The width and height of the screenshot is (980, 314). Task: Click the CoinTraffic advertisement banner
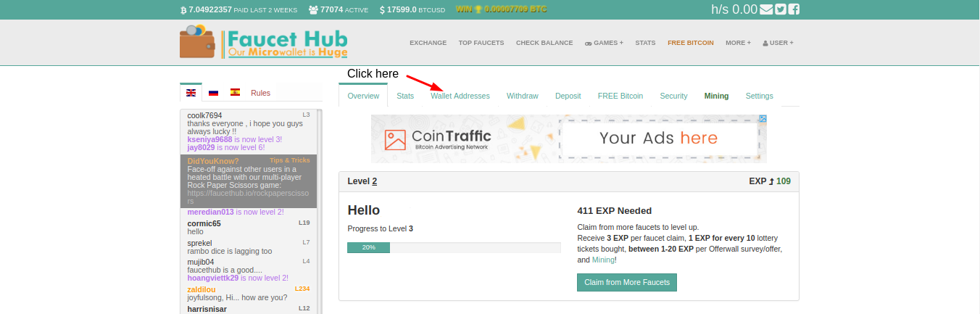pyautogui.click(x=569, y=139)
